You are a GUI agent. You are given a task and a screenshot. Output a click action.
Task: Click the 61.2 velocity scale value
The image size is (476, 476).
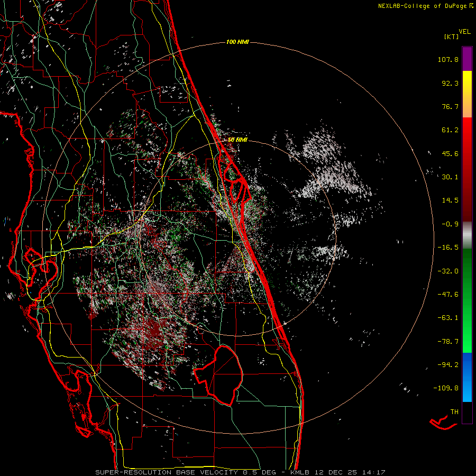(450, 130)
